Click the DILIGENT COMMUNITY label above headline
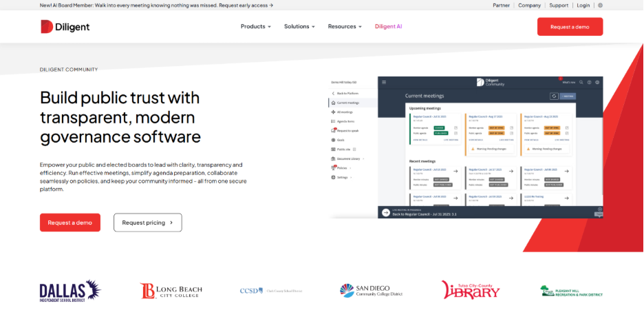Image resolution: width=644 pixels, height=319 pixels. click(x=69, y=70)
